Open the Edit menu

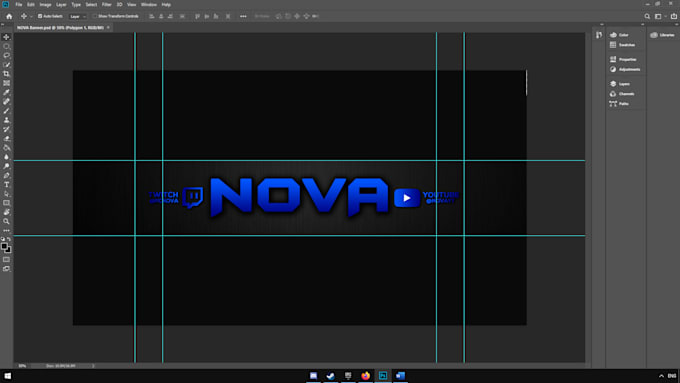[31, 4]
